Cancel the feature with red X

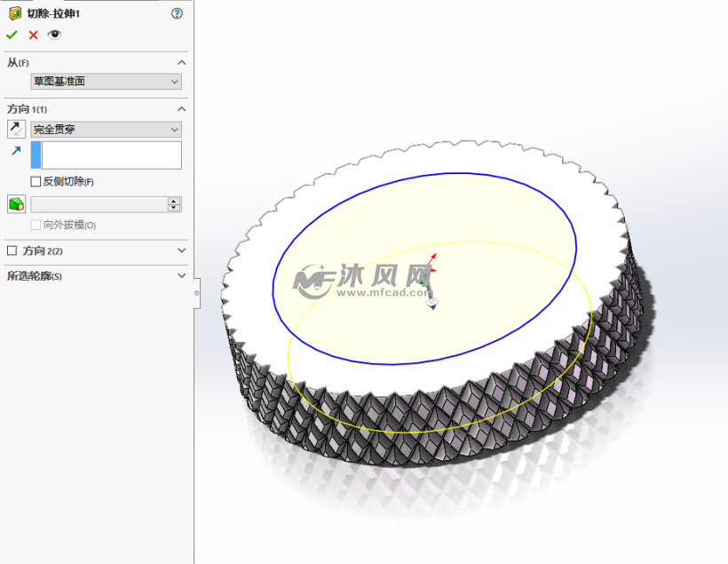(33, 35)
